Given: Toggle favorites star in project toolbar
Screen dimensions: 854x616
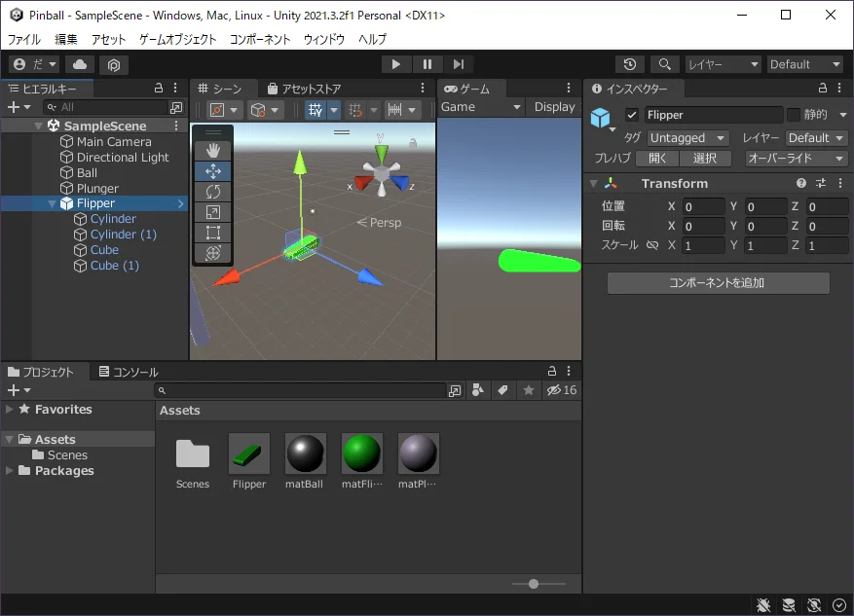Looking at the screenshot, I should click(529, 390).
